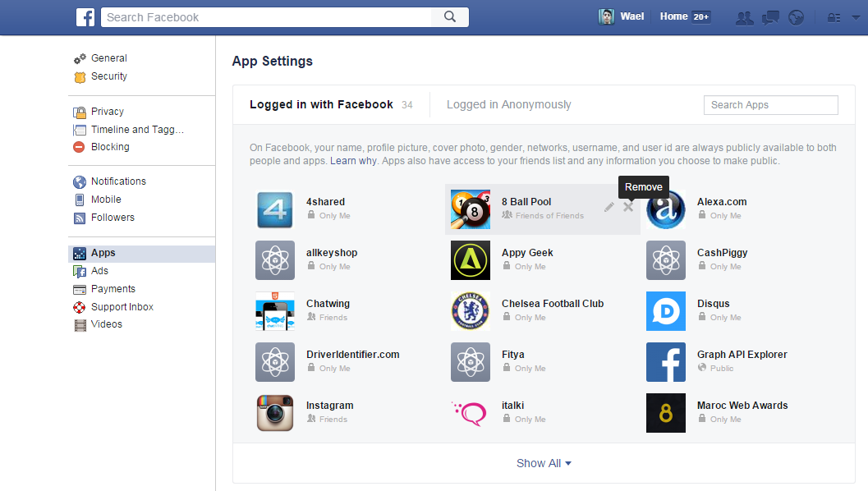Switch to Logged in with Facebook tab
This screenshot has height=491, width=868.
[331, 104]
